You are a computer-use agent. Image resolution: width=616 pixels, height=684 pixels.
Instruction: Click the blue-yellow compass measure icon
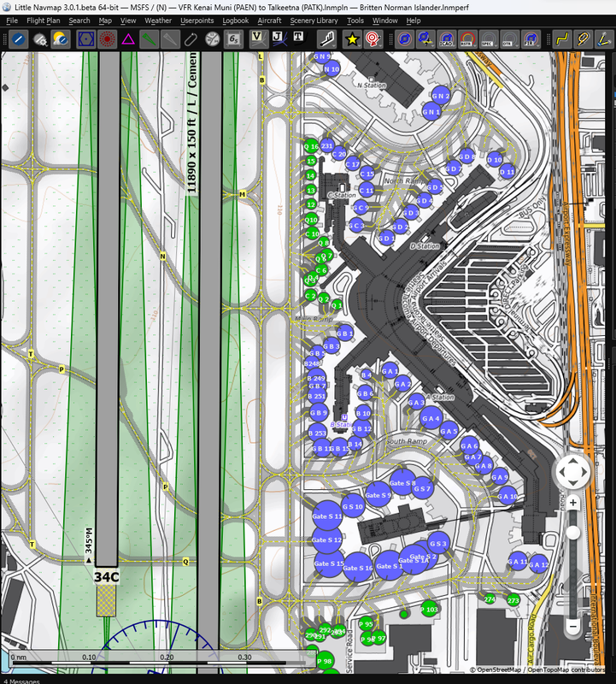pos(604,39)
